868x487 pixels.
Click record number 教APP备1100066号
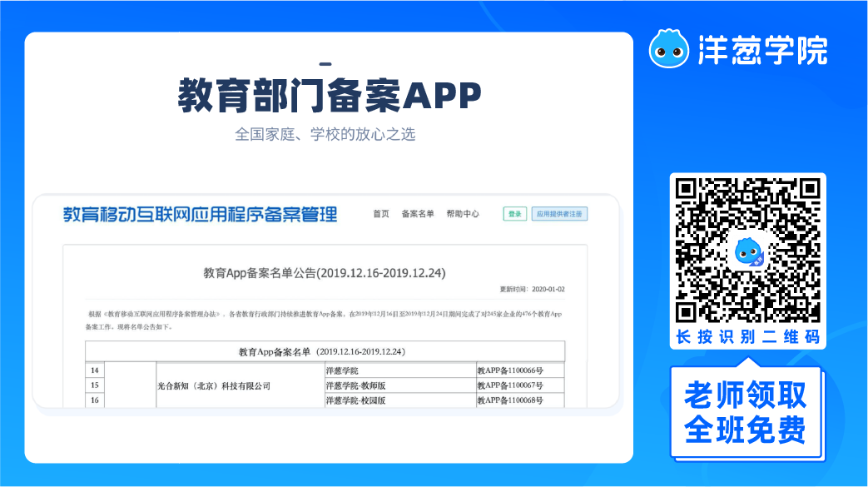click(x=520, y=370)
